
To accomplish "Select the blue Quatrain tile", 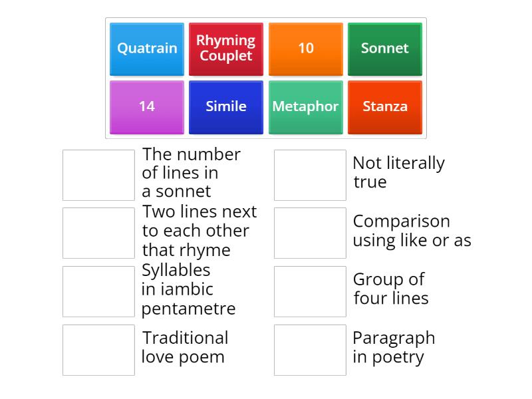I will coord(147,49).
